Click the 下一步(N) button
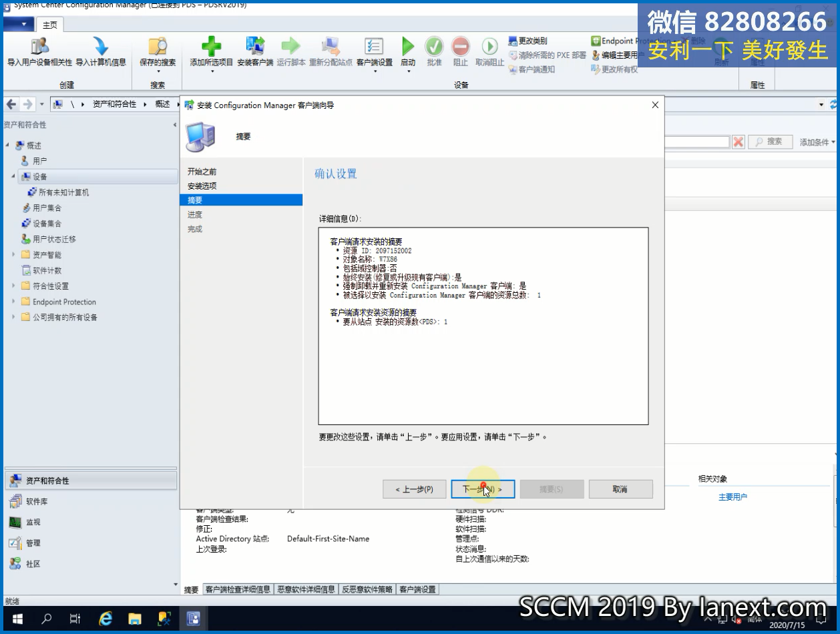Viewport: 840px width, 634px height. (x=483, y=489)
